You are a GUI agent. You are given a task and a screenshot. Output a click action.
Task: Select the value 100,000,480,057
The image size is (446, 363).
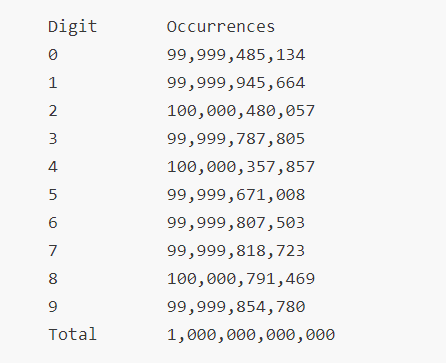[241, 111]
